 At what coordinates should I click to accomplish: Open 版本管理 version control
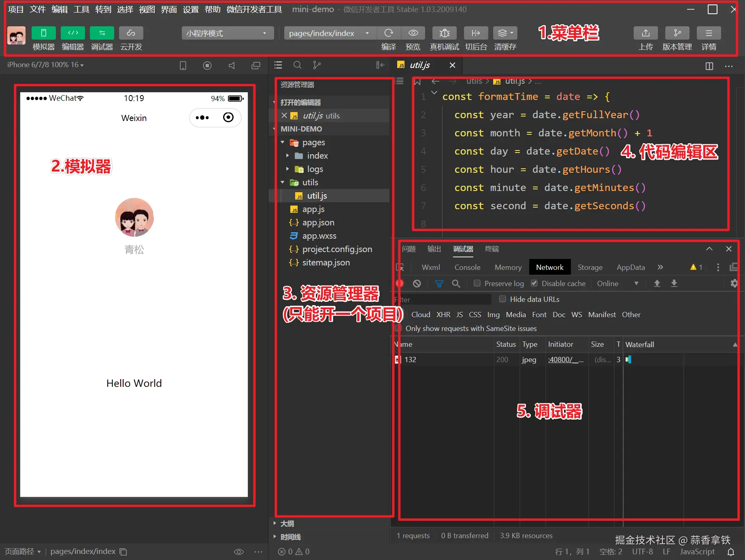click(677, 33)
